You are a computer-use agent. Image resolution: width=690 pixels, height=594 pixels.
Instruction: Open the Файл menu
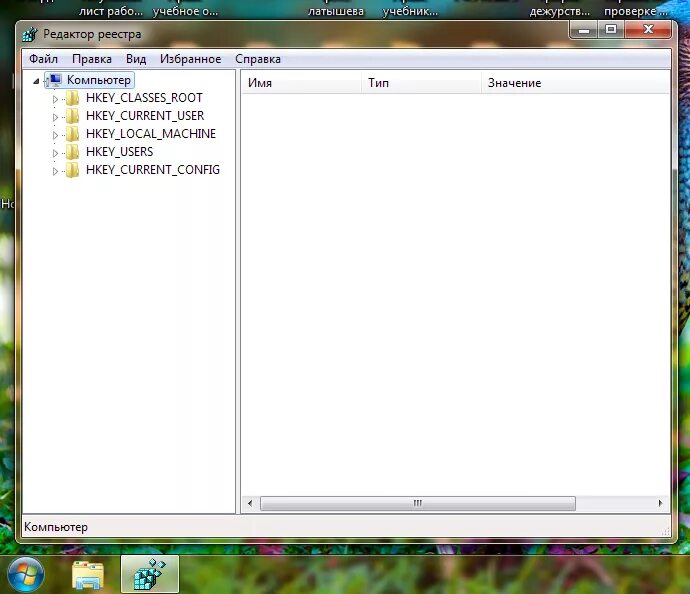[x=43, y=59]
